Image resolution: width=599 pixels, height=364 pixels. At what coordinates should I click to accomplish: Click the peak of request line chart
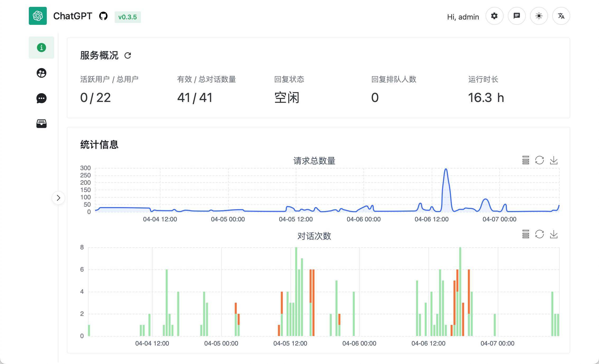coord(446,169)
